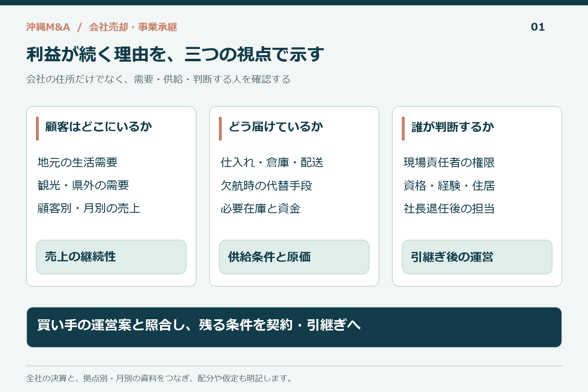Click the line 現場責任者の権限
The height and width of the screenshot is (392, 588).
449,163
